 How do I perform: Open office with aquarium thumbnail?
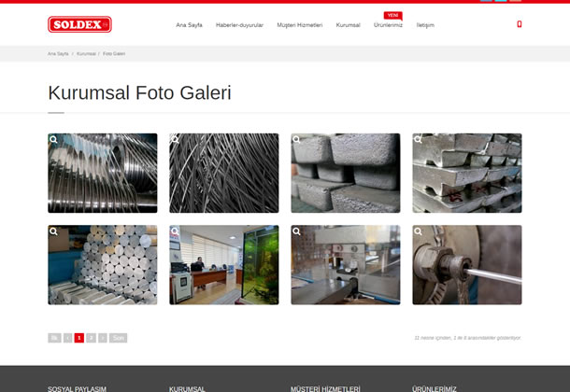coord(224,265)
